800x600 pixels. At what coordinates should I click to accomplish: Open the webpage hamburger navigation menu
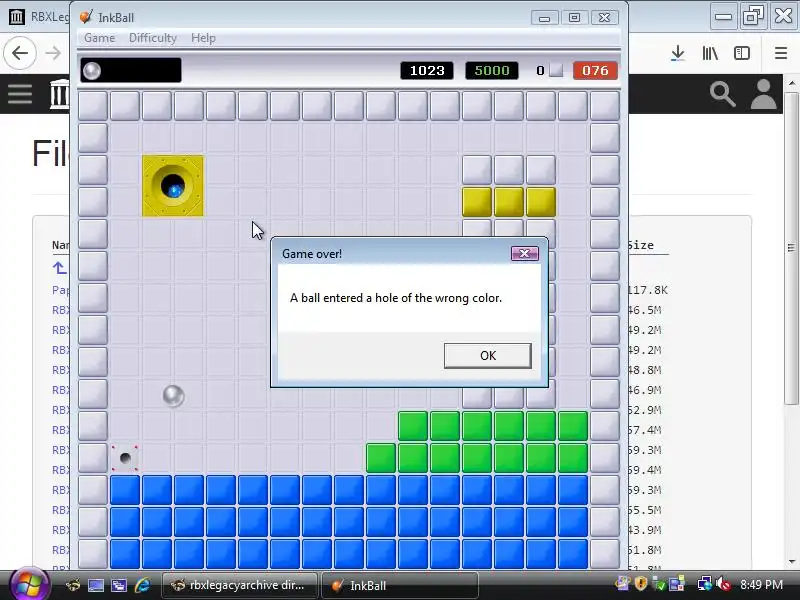click(x=20, y=94)
